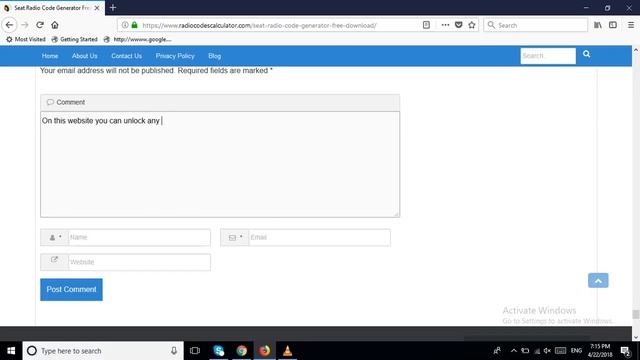Click the green padlock security icon
640x360 pixels.
tap(134, 25)
